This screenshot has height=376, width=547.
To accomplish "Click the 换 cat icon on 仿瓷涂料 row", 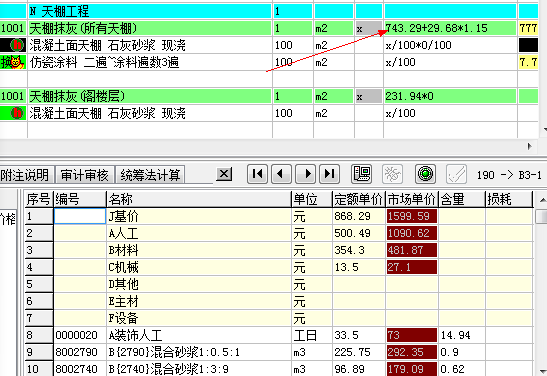I will pos(13,62).
